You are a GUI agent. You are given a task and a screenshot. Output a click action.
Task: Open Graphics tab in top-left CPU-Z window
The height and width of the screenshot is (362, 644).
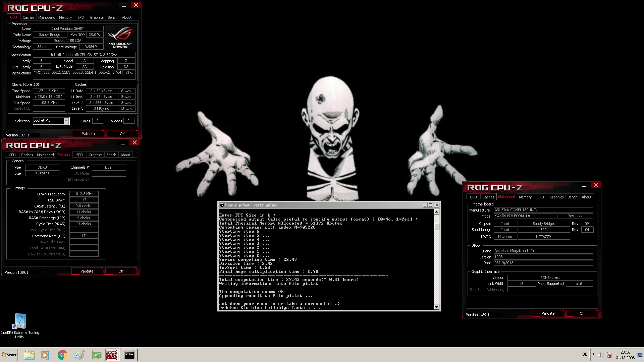(97, 17)
